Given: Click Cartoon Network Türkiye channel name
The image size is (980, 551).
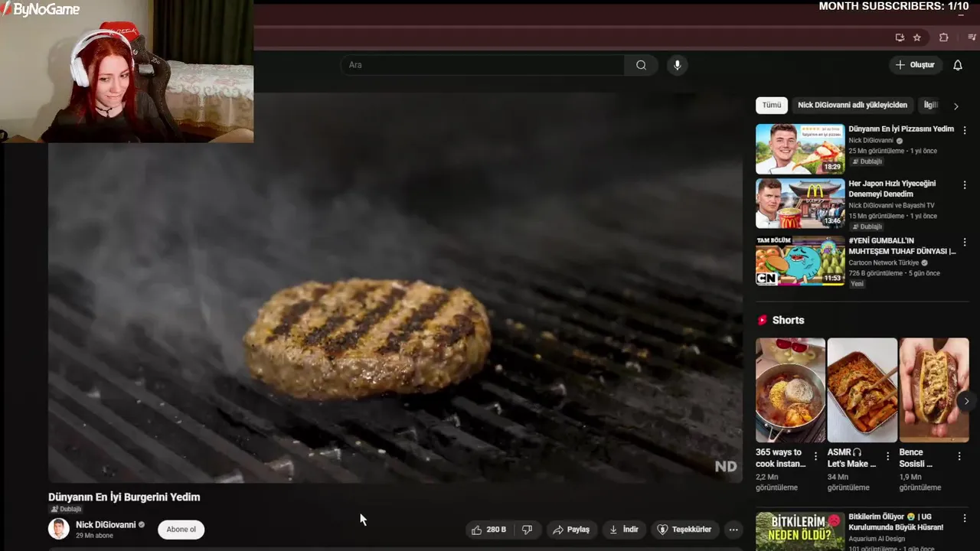Looking at the screenshot, I should (884, 262).
